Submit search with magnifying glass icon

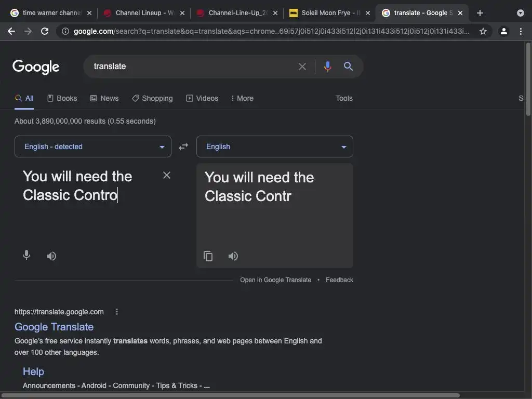[x=348, y=66]
